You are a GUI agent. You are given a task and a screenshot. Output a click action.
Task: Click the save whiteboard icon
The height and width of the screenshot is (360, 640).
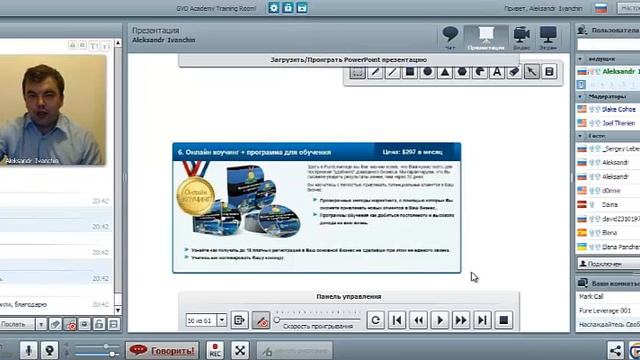point(549,72)
